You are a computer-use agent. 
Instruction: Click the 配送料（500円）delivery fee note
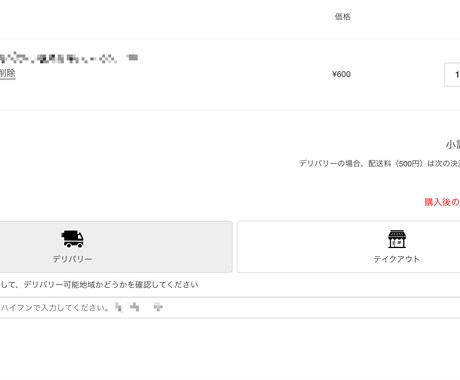379,163
